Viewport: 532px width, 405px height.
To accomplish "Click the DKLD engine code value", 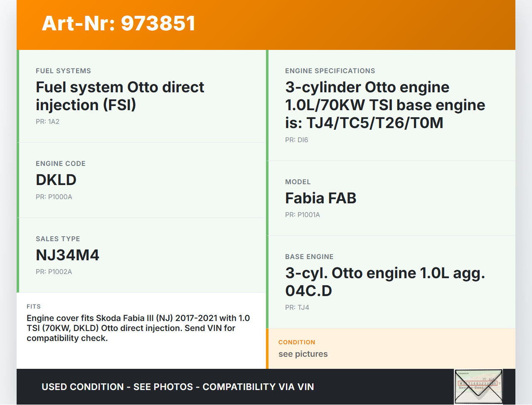I will [x=56, y=180].
